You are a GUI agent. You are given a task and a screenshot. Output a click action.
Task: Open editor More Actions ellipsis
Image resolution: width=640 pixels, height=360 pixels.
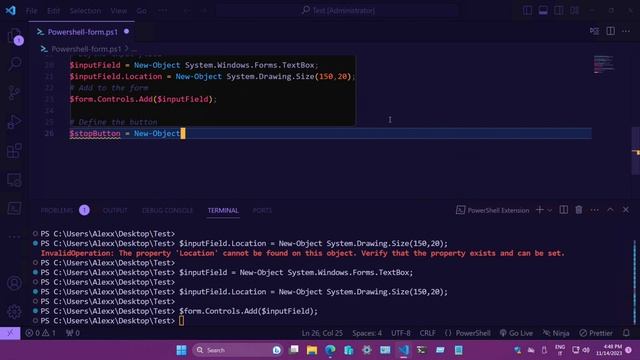(x=626, y=31)
